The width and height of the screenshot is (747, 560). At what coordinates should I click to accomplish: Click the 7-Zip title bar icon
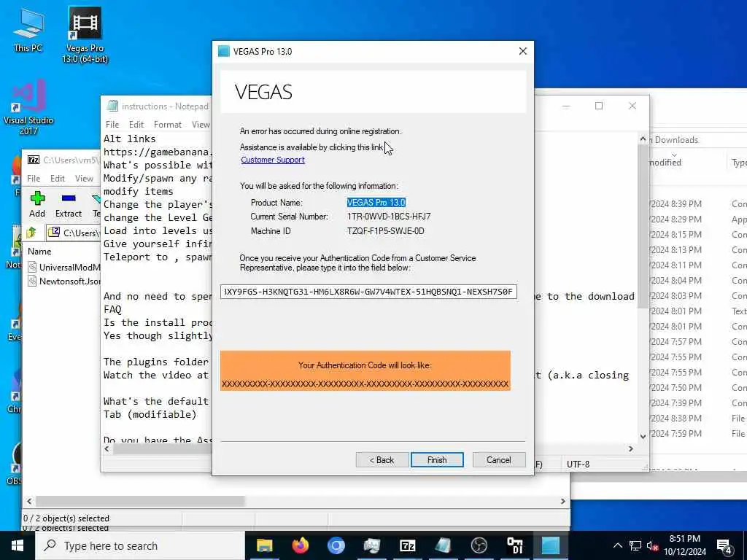(x=34, y=160)
